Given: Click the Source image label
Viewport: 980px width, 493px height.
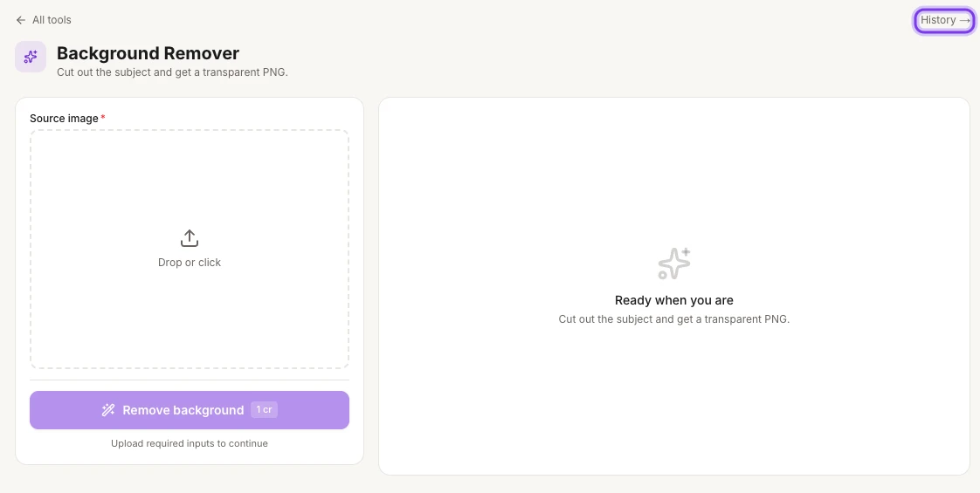Looking at the screenshot, I should pyautogui.click(x=64, y=118).
